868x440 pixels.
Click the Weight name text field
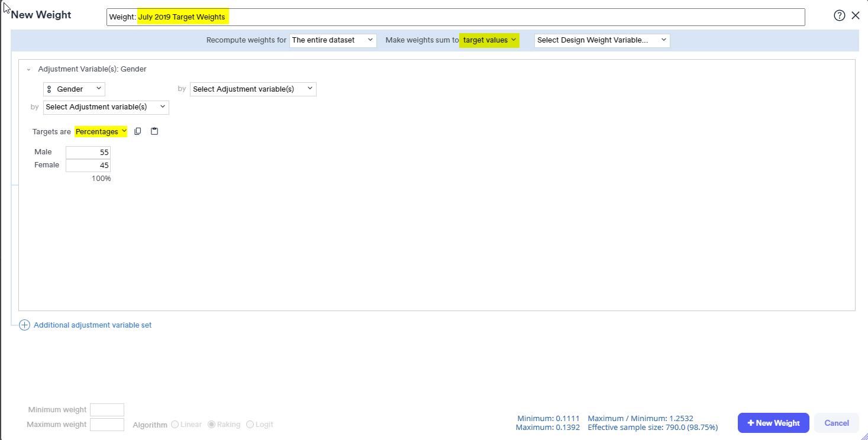[456, 17]
